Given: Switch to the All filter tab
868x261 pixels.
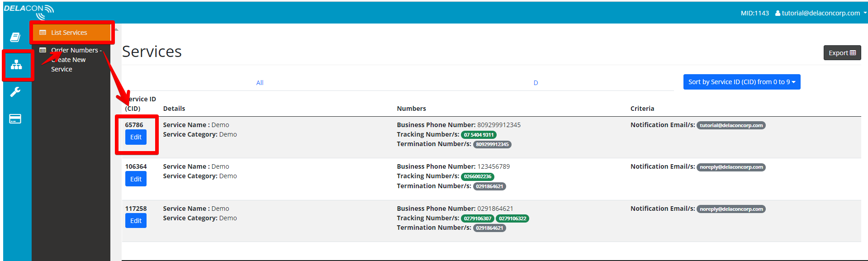Looking at the screenshot, I should 260,83.
